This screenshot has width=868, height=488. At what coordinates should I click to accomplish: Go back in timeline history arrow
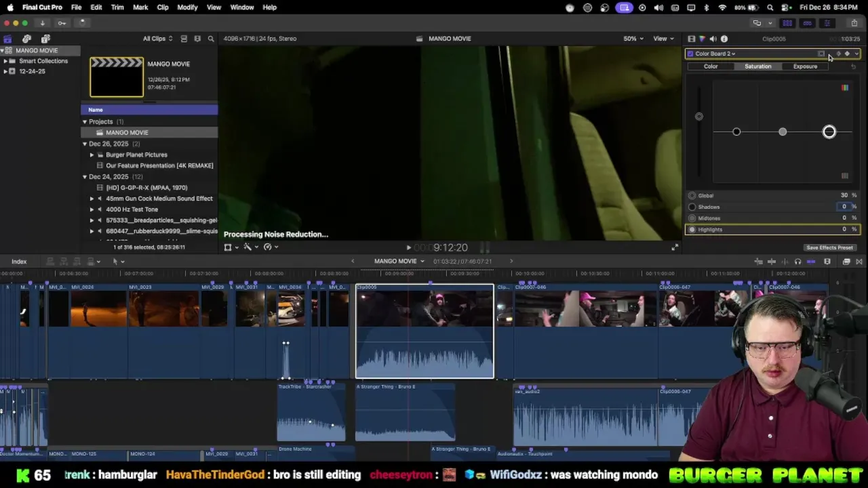[353, 261]
